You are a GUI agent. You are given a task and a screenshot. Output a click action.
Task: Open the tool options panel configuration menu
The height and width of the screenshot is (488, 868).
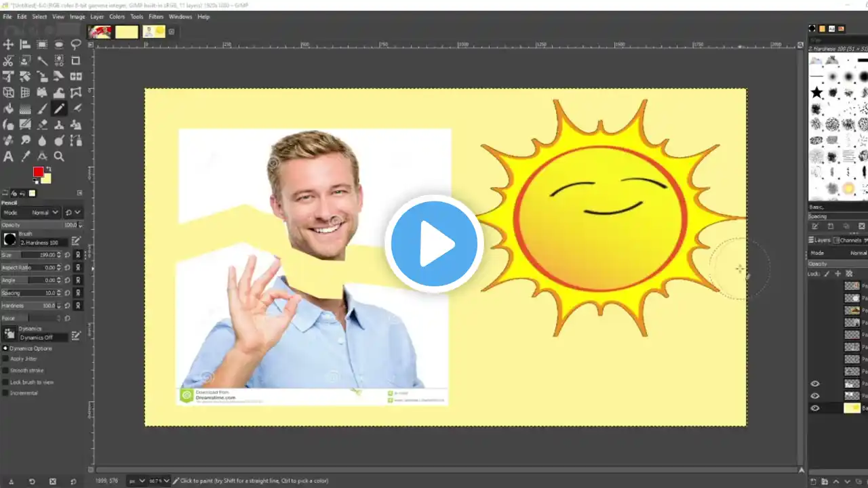(79, 193)
